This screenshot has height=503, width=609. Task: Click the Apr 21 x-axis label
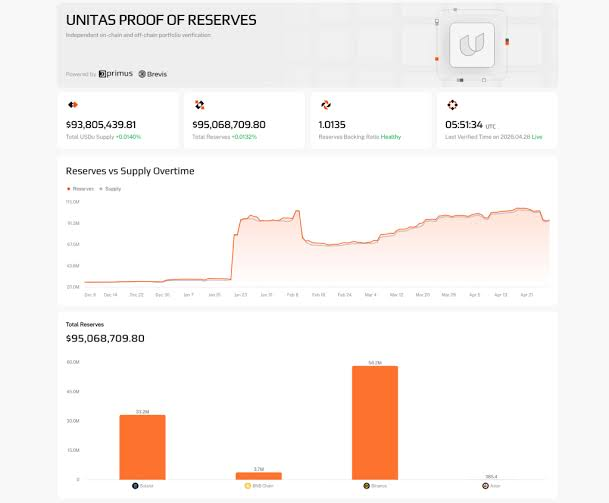[527, 295]
